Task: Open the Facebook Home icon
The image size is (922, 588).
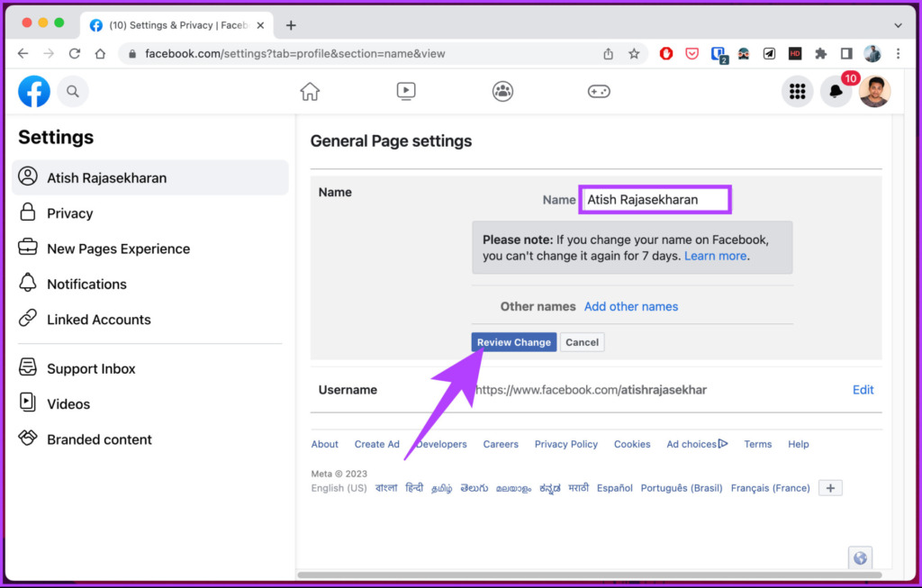Action: click(x=310, y=91)
